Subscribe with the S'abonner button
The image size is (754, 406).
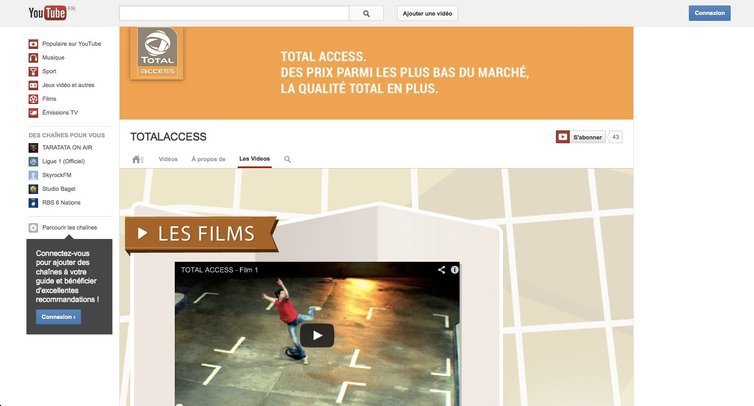[580, 137]
